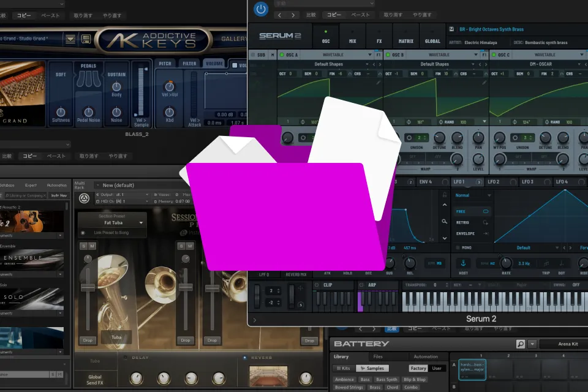
Task: Click Kontakt Library or Company search field
Action: coord(26,195)
